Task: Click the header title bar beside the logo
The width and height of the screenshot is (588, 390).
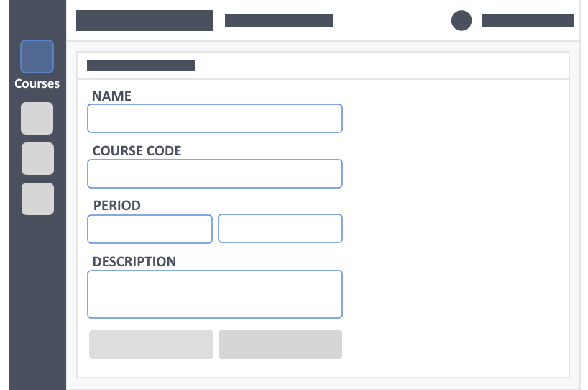Action: 279,20
